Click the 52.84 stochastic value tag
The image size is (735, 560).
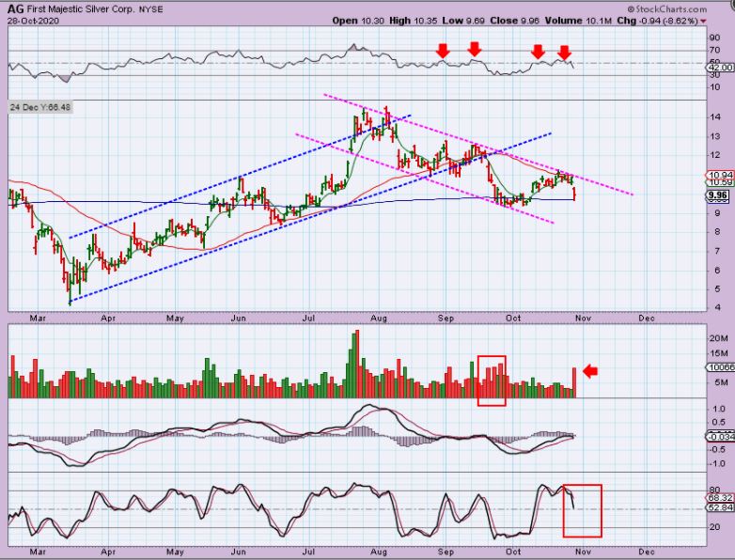pos(720,507)
